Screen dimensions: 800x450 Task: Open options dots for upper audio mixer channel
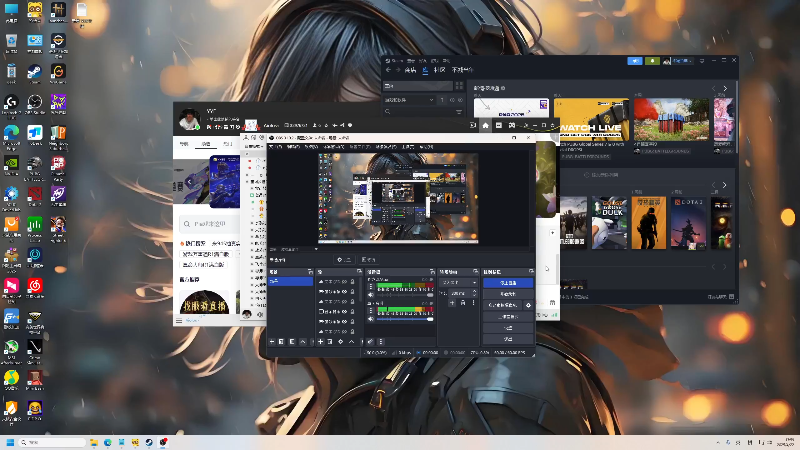[x=370, y=287]
